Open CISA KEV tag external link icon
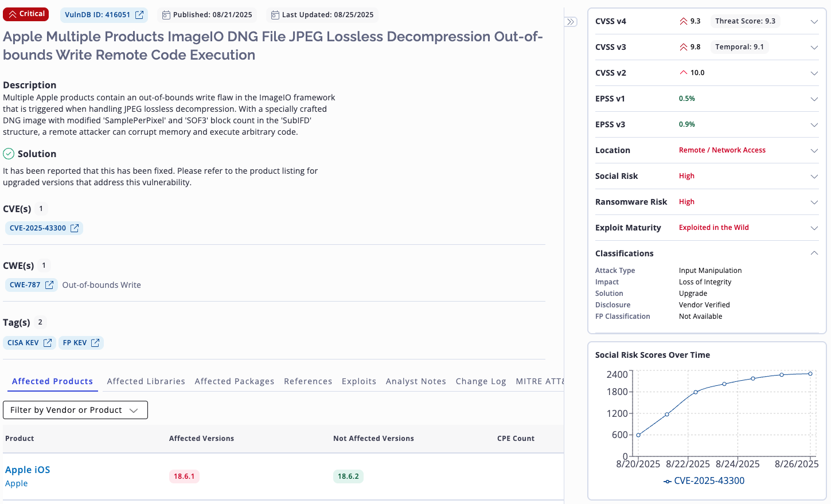 tap(48, 343)
